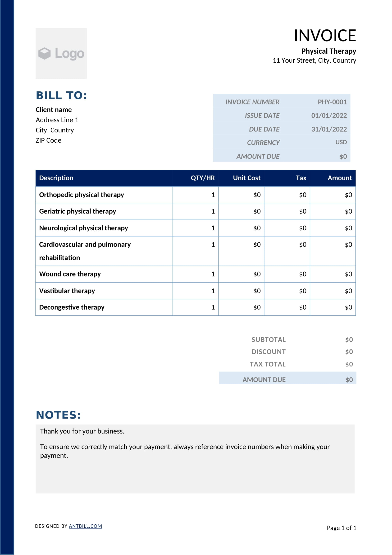Click the amount cell for Wound care therapy
This screenshot has width=392, height=555.
333,274
